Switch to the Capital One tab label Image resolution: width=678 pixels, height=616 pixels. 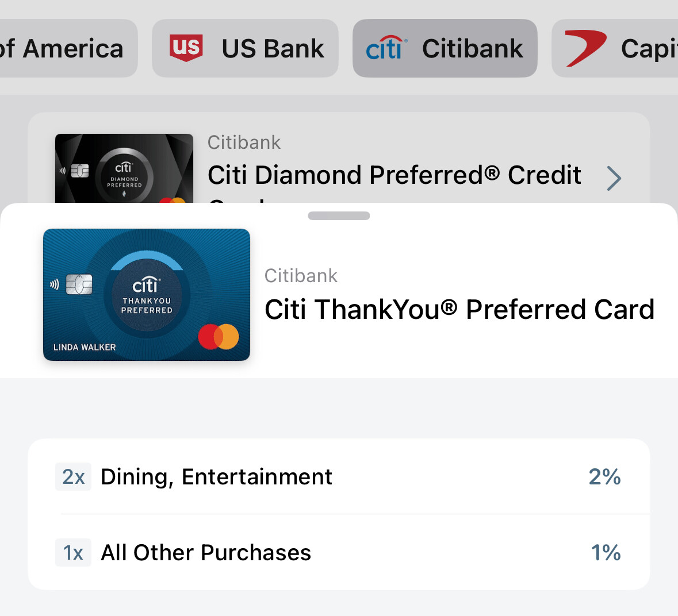point(649,48)
